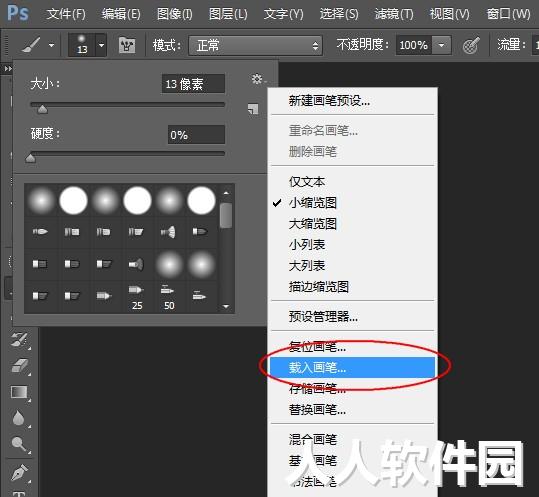
Task: Choose 混合画笔 brush set
Action: click(353, 440)
